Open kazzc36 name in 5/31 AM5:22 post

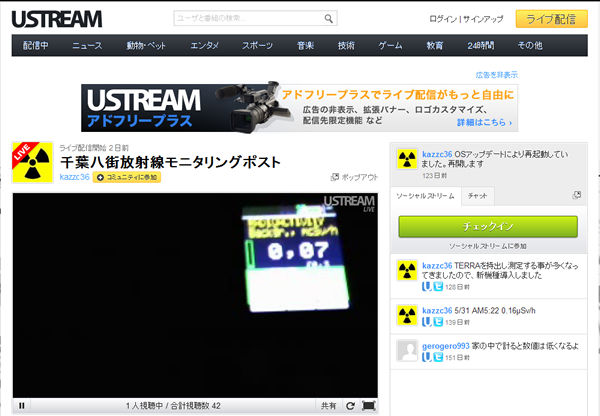coord(437,311)
